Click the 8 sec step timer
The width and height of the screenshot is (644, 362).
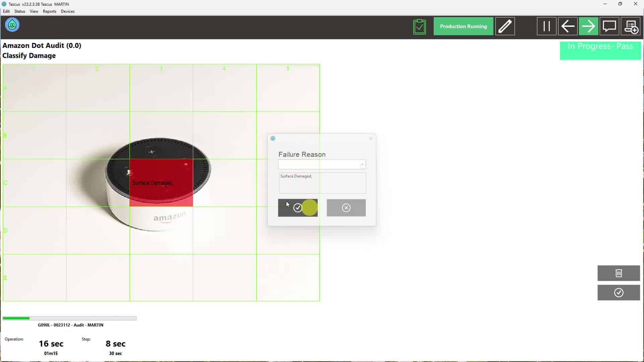click(115, 344)
